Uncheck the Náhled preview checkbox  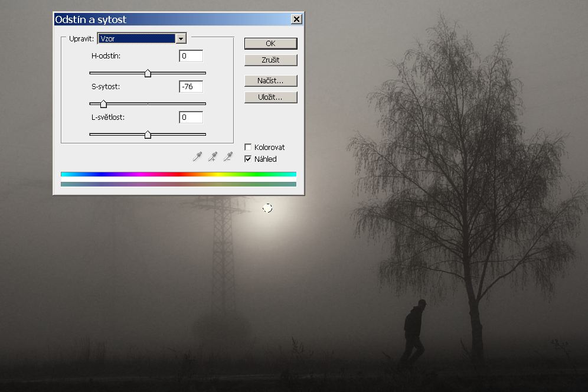pyautogui.click(x=248, y=159)
